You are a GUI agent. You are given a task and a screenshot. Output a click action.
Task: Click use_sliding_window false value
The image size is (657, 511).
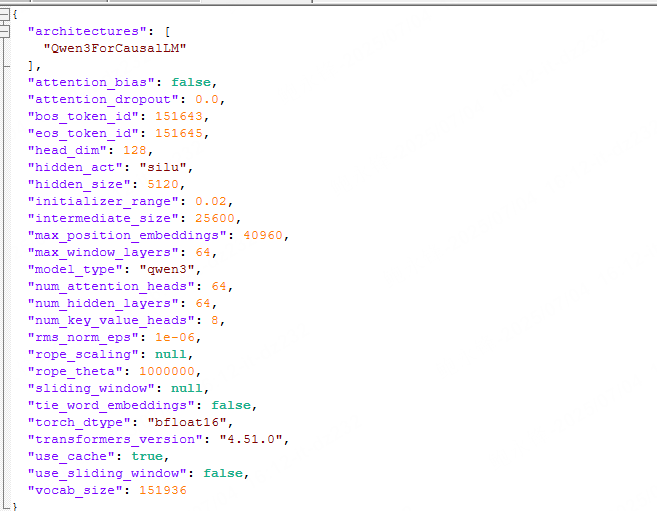click(222, 474)
